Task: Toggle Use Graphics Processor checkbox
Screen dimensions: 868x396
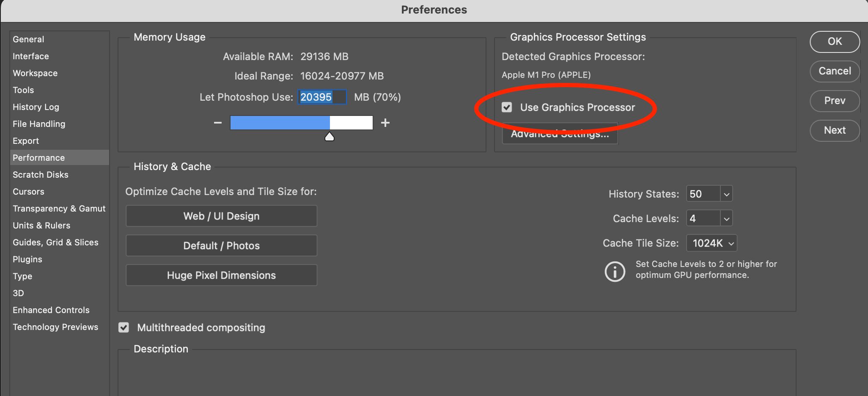Action: (507, 107)
